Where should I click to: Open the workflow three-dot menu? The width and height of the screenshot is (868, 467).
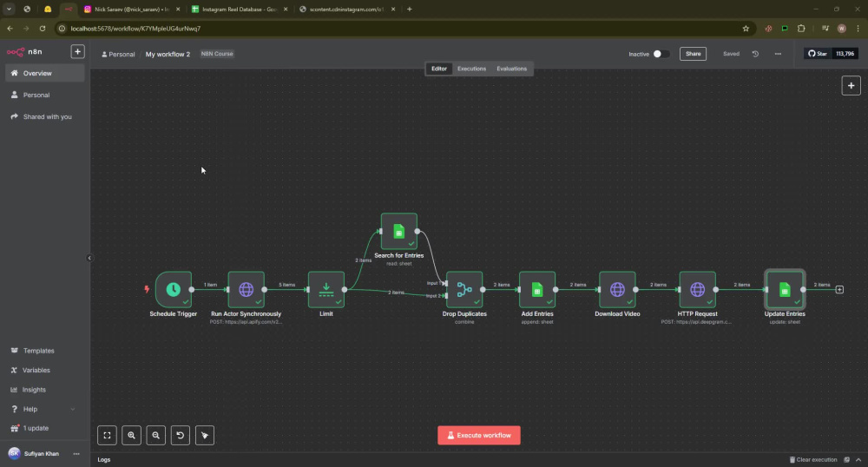(x=778, y=54)
